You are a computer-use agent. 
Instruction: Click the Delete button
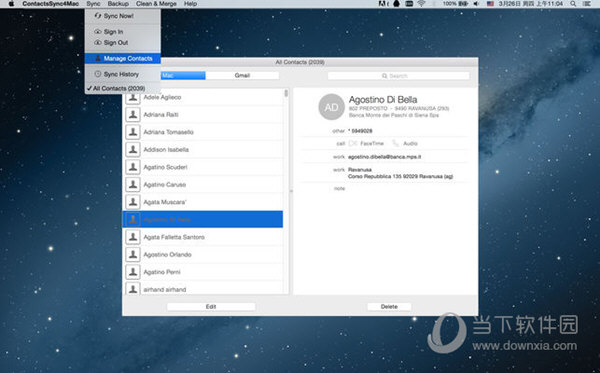coord(389,306)
